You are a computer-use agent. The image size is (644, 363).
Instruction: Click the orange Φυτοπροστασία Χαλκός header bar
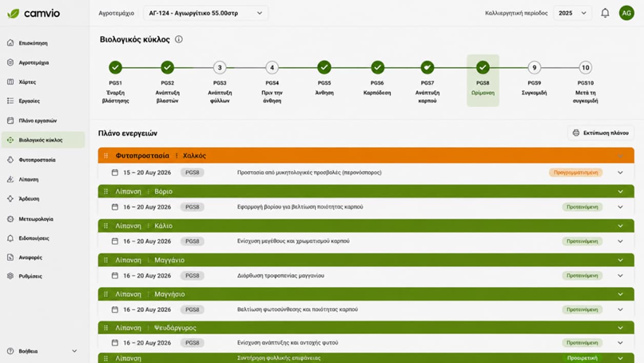coord(366,156)
